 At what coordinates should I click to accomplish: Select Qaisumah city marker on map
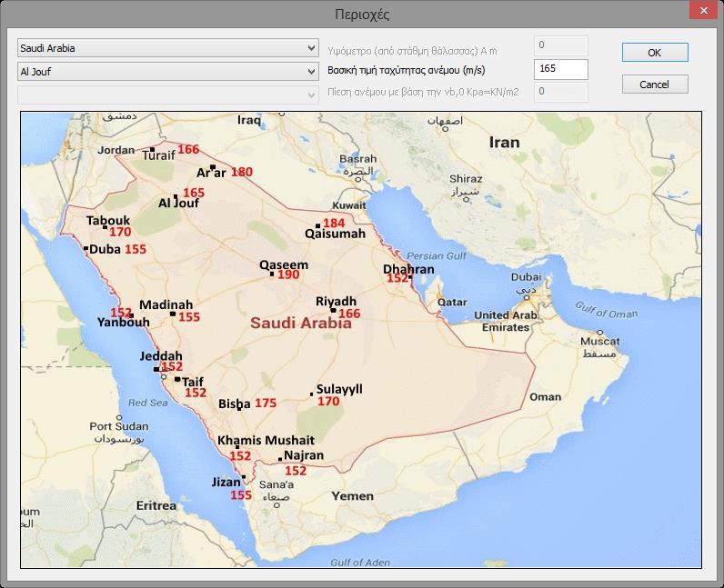point(317,225)
